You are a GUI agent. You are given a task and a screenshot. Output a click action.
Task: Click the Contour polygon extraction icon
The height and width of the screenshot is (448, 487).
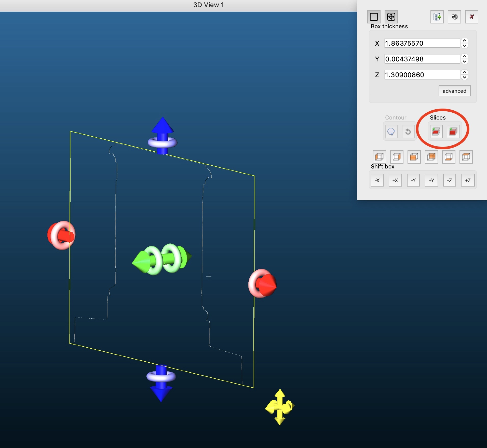[x=391, y=131]
